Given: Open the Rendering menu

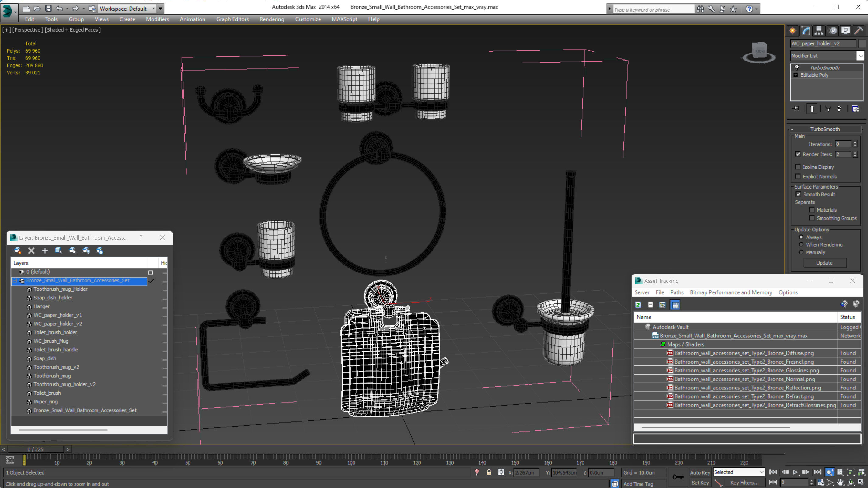Looking at the screenshot, I should click(272, 19).
